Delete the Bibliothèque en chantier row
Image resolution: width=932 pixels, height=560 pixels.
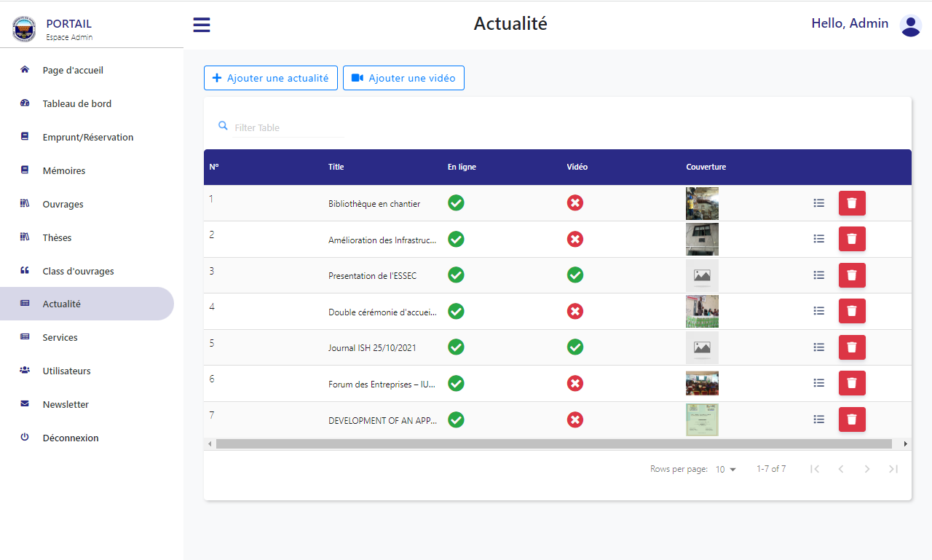click(852, 203)
